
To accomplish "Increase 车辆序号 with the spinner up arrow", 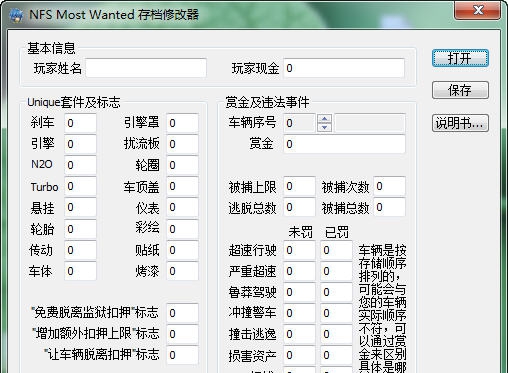I will click(324, 118).
